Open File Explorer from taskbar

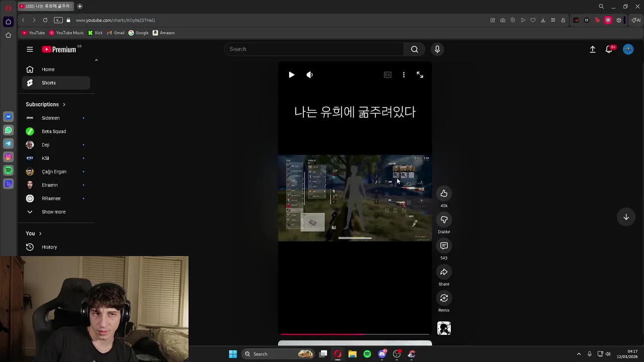coord(352,354)
